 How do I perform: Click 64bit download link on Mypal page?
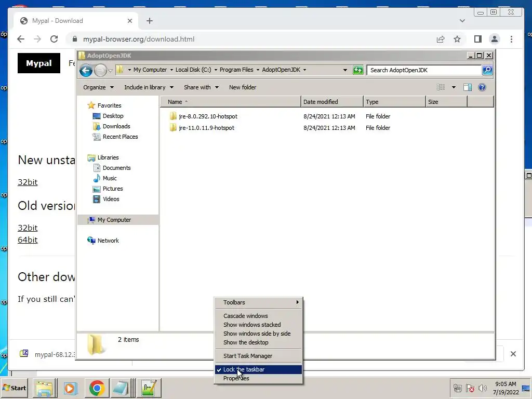coord(28,240)
